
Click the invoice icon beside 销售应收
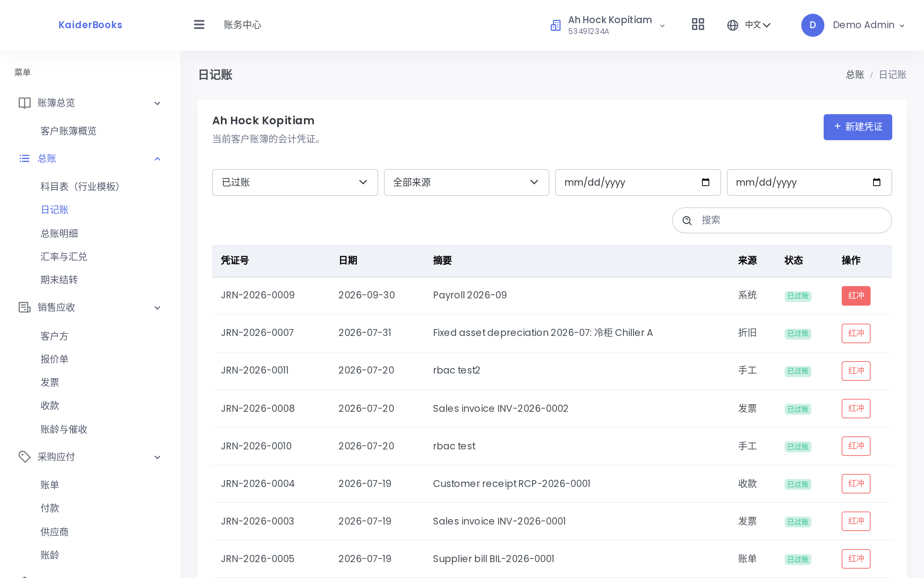tap(25, 307)
